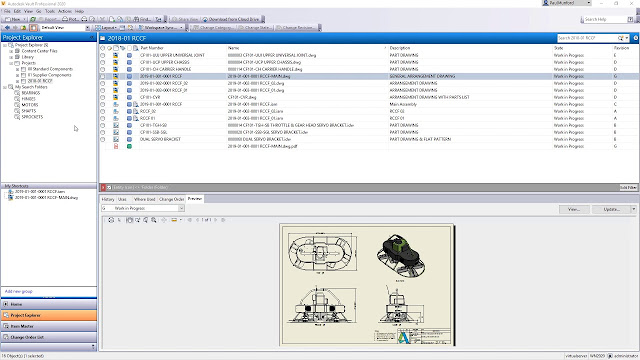Click the drawing file icon for CF101-CVR
This screenshot has width=640, height=360.
tap(116, 97)
